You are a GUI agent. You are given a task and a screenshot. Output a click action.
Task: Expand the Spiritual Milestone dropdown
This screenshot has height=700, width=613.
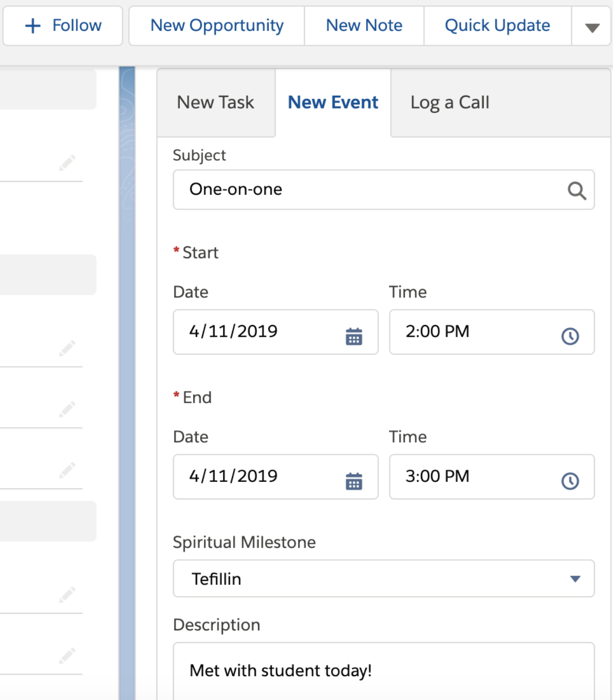575,579
